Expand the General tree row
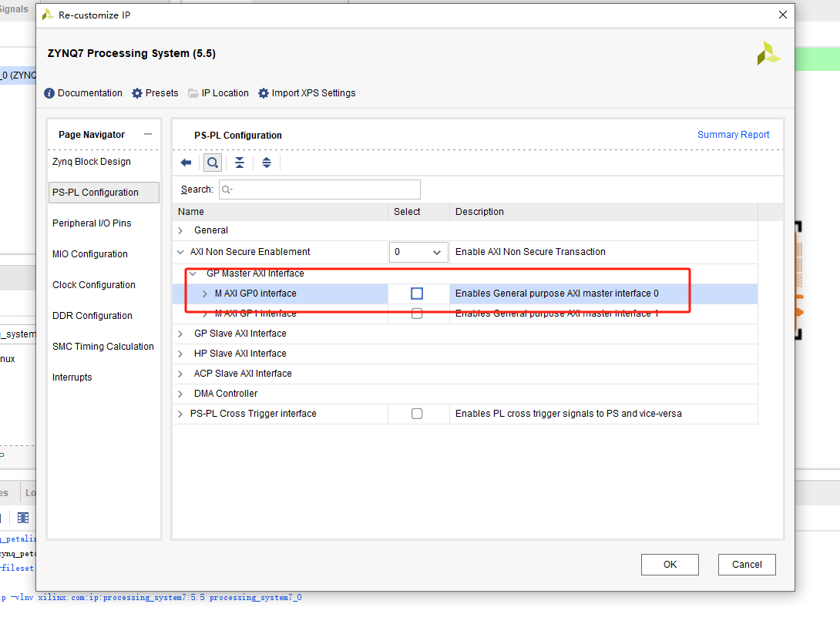The image size is (840, 624). pos(180,230)
